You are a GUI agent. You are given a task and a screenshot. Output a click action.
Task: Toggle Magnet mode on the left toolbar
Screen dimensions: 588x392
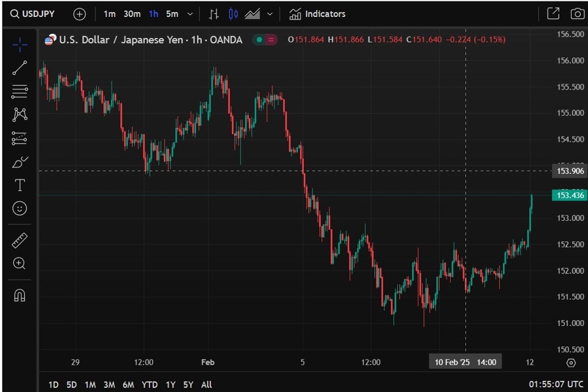(x=20, y=295)
